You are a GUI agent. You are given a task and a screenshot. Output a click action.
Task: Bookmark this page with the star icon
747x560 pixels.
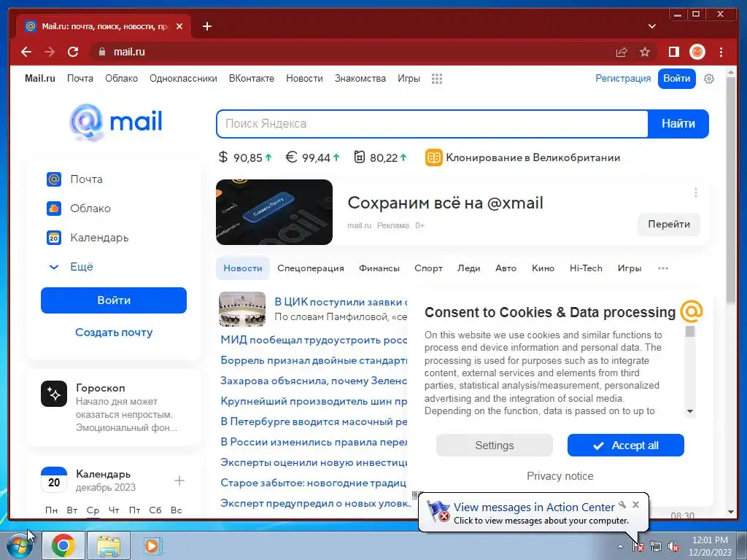pos(645,52)
